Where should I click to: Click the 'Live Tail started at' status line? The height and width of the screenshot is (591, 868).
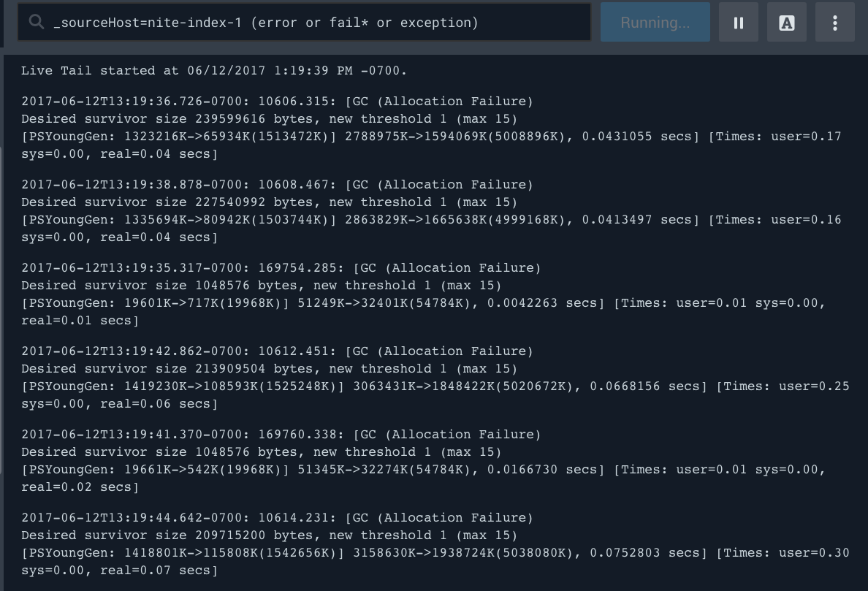[213, 71]
